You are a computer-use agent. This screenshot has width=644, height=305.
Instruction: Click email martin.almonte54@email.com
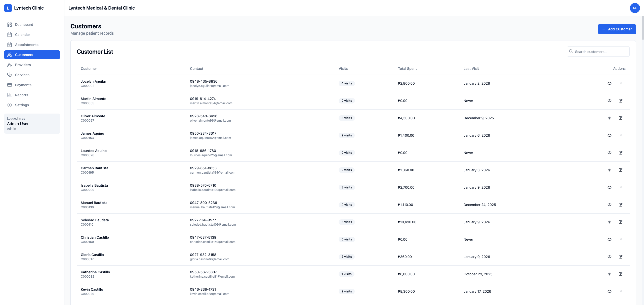tap(211, 103)
